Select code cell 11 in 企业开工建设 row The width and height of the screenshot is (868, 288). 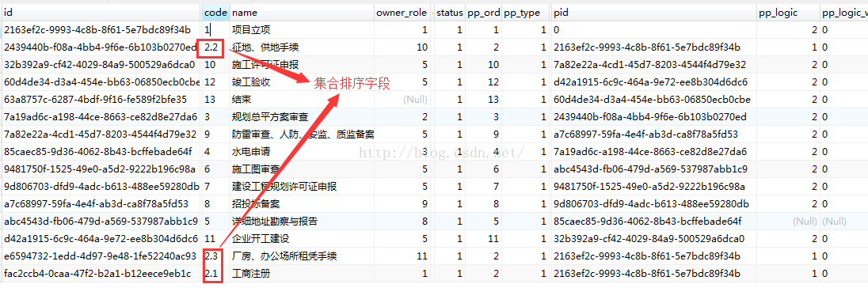point(215,239)
